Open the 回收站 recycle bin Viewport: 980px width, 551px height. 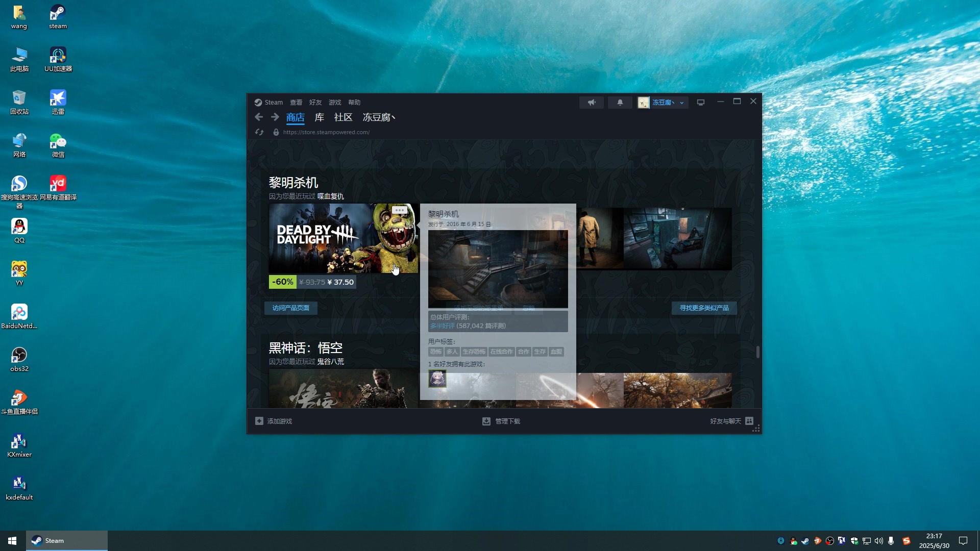pos(19,103)
